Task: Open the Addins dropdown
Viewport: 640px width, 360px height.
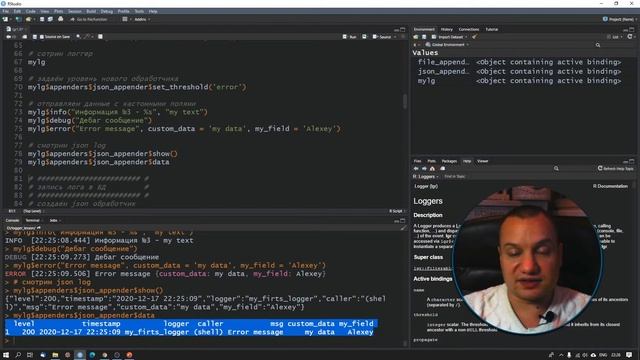Action: pyautogui.click(x=142, y=19)
